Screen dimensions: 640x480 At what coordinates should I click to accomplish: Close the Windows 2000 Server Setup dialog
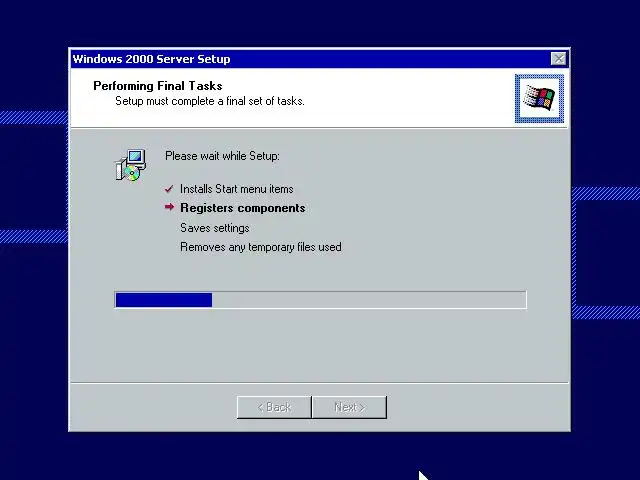tap(558, 59)
